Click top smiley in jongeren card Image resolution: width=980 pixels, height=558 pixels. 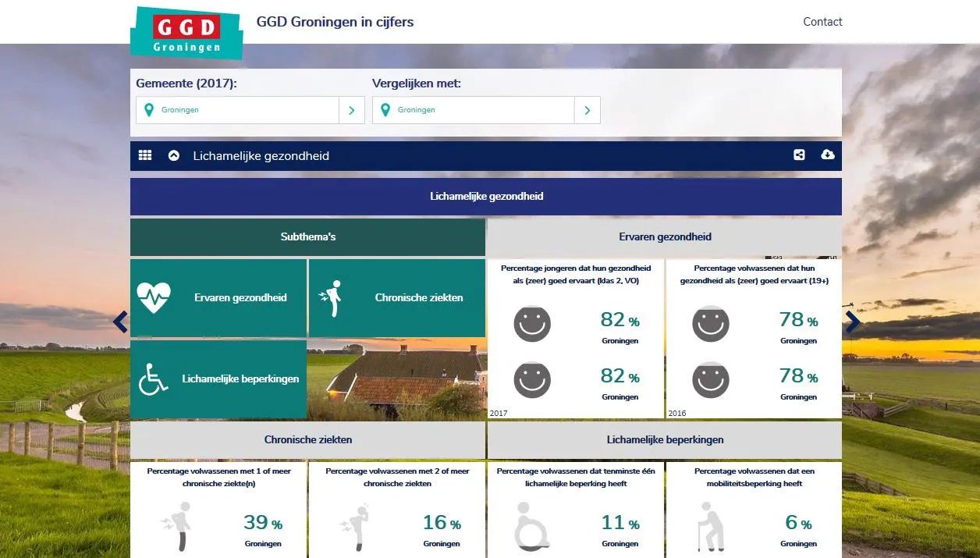[x=532, y=323]
